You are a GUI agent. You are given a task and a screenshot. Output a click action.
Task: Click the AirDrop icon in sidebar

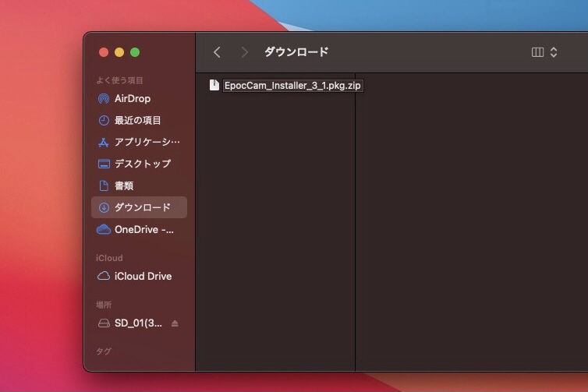click(x=104, y=98)
